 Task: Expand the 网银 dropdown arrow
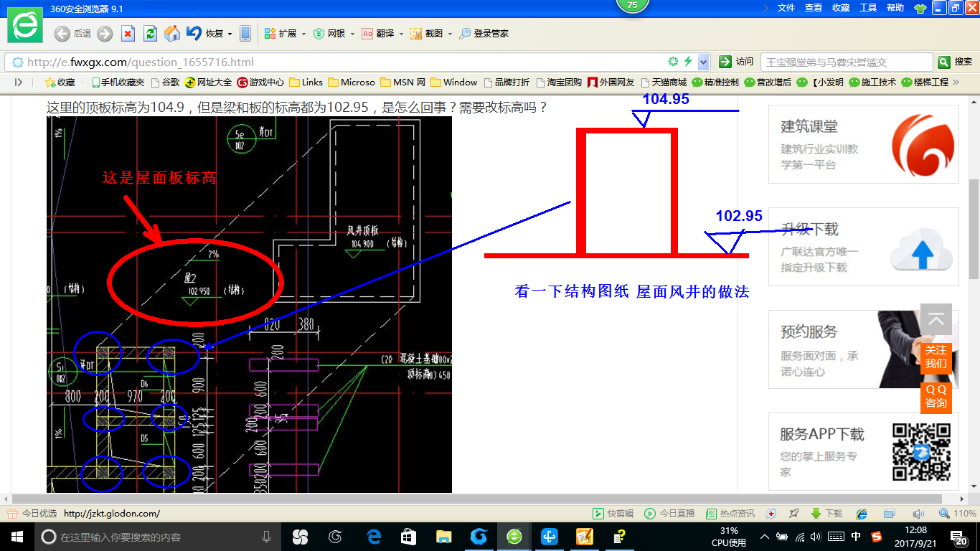click(x=352, y=34)
